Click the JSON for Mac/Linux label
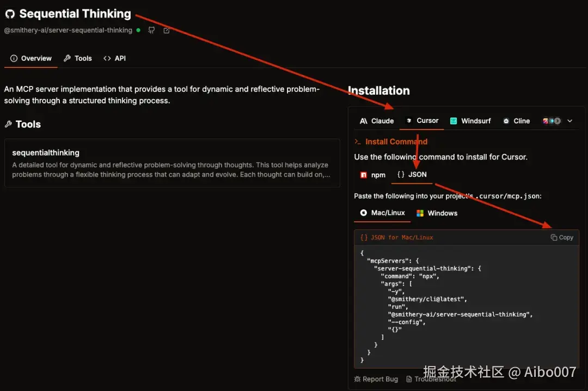The height and width of the screenshot is (391, 588). (402, 238)
